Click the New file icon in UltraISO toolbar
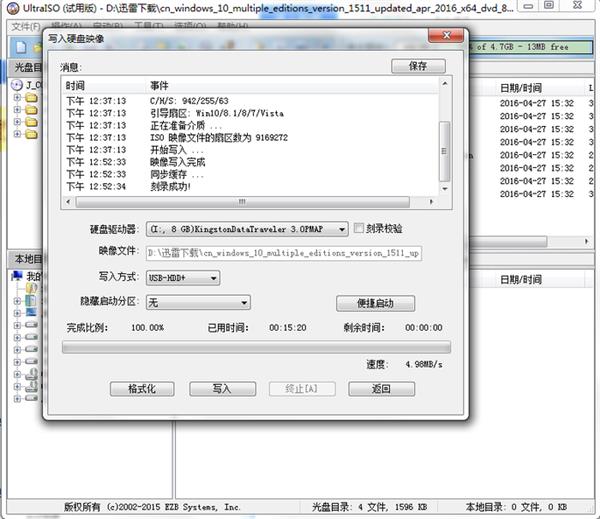 click(21, 47)
